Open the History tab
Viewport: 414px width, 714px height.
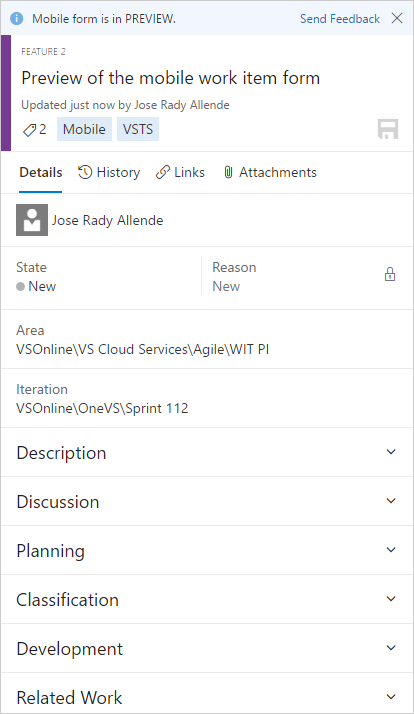point(109,173)
